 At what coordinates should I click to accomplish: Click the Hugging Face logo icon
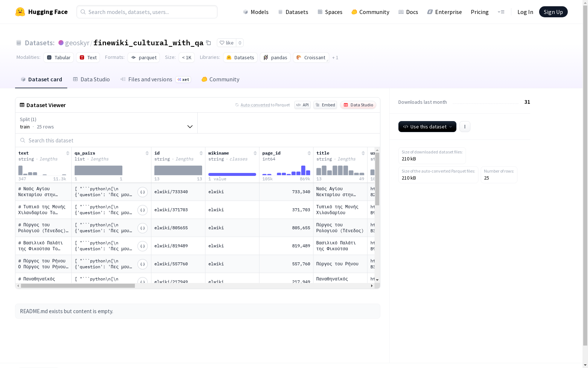[x=20, y=12]
